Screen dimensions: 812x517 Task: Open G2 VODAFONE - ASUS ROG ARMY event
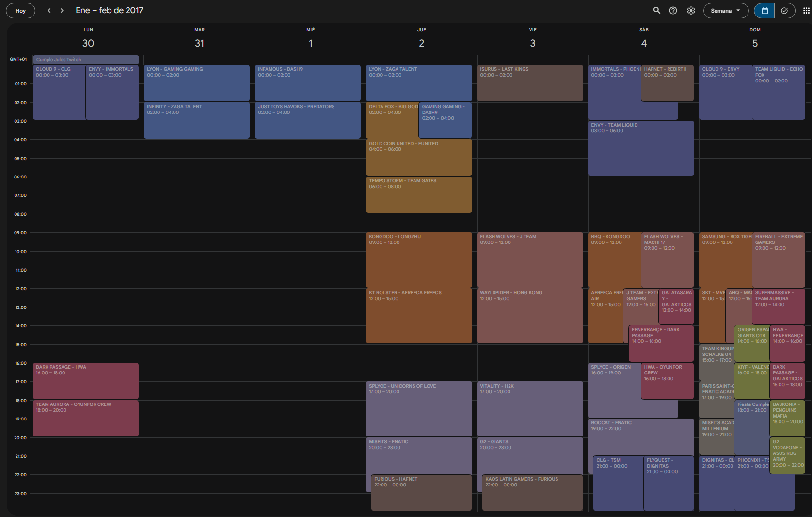(787, 456)
